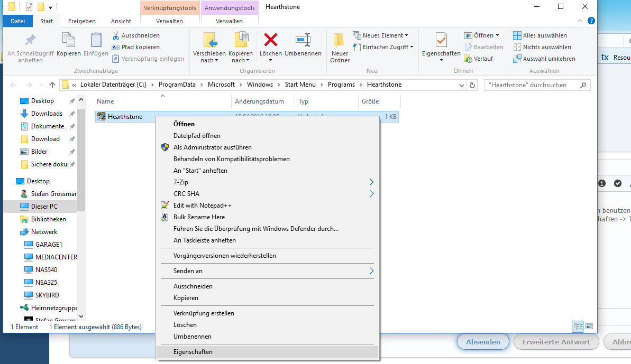Switch to the Freigeben tab
631x364 pixels.
pyautogui.click(x=81, y=21)
